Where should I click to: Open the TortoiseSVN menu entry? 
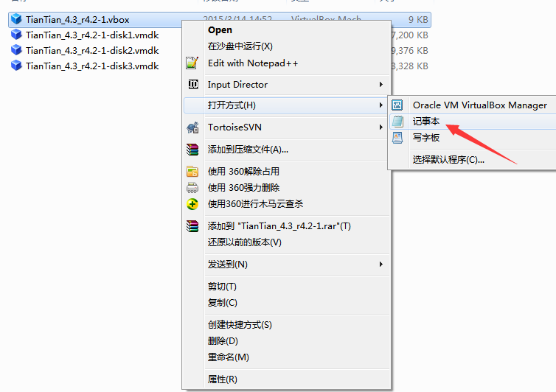[288, 127]
